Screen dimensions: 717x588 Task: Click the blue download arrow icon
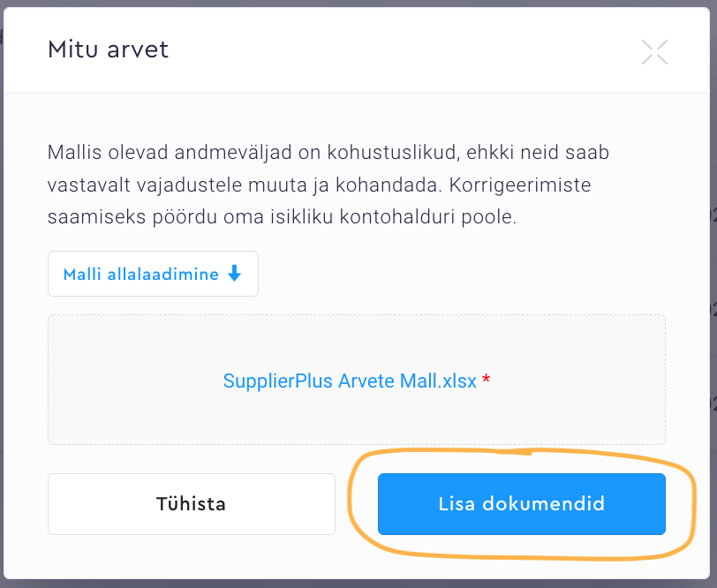(235, 274)
